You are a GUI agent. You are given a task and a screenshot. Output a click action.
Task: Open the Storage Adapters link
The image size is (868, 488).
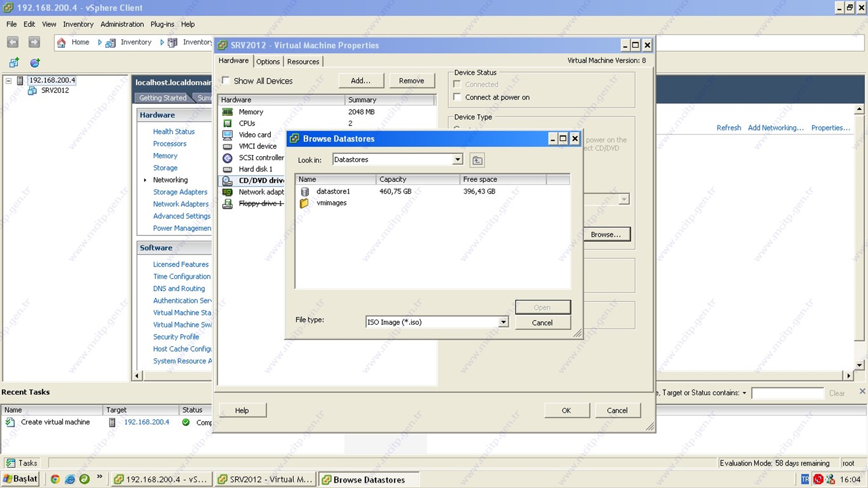[x=180, y=192]
